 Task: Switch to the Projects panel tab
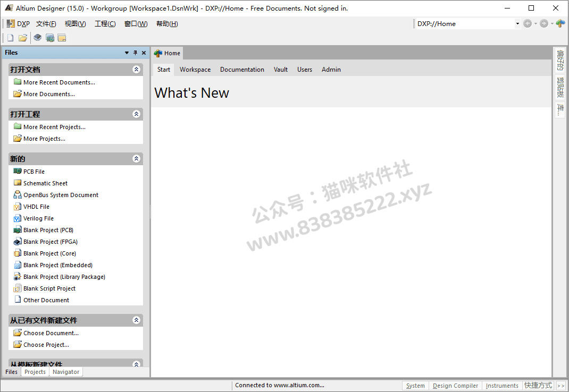(35, 372)
